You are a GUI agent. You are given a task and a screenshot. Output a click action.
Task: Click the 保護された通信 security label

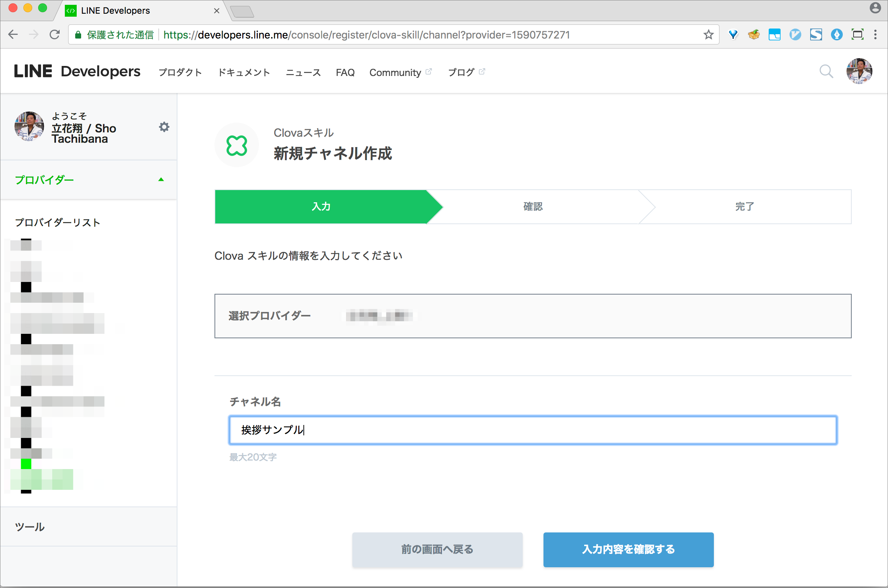click(120, 35)
